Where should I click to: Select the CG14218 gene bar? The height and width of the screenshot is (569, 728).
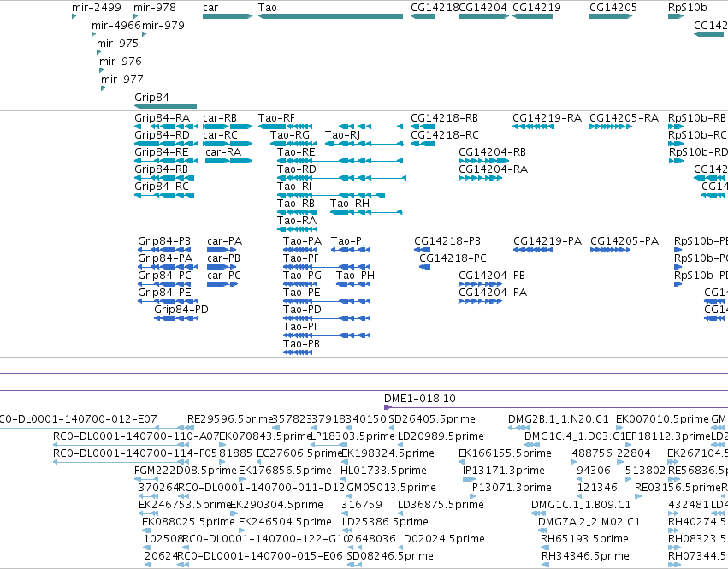(423, 16)
